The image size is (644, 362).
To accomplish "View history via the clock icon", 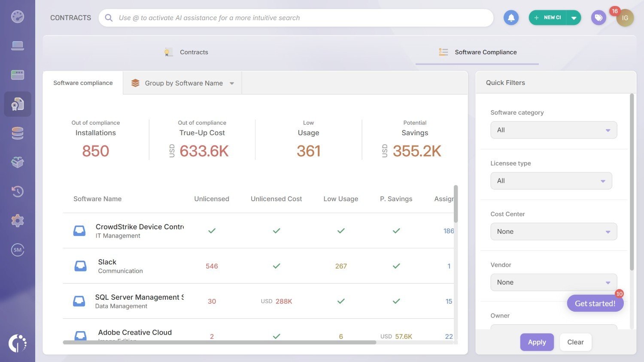I will [x=18, y=191].
